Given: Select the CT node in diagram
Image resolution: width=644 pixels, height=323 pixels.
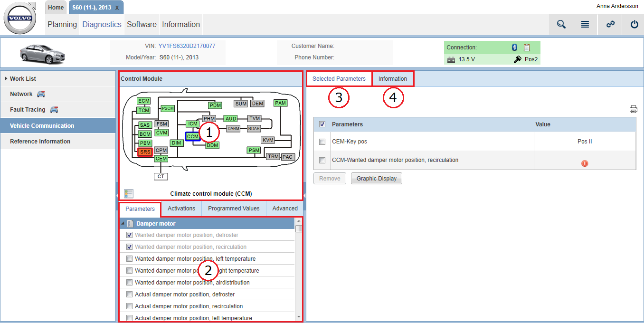Looking at the screenshot, I should click(161, 176).
